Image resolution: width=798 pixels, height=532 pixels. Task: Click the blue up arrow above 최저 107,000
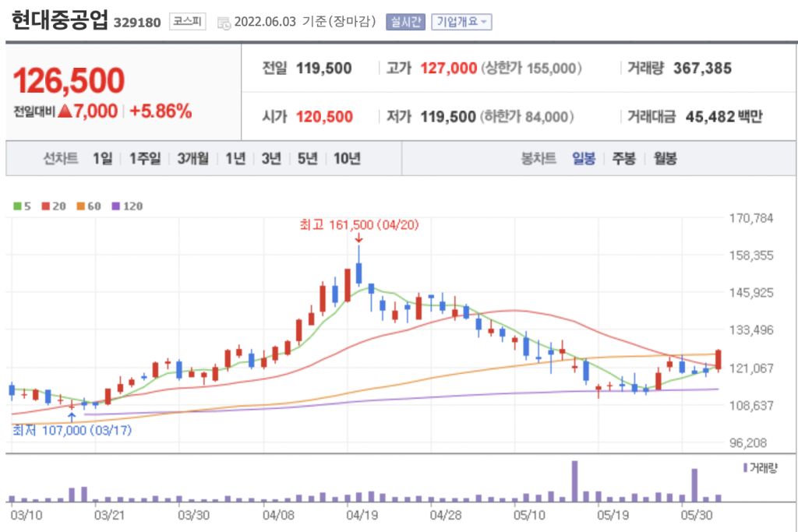pyautogui.click(x=72, y=416)
